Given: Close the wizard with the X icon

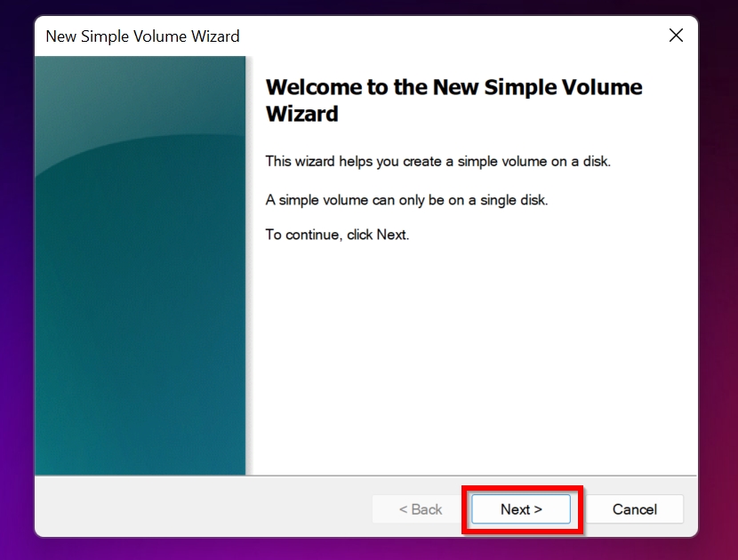Looking at the screenshot, I should click(x=676, y=36).
